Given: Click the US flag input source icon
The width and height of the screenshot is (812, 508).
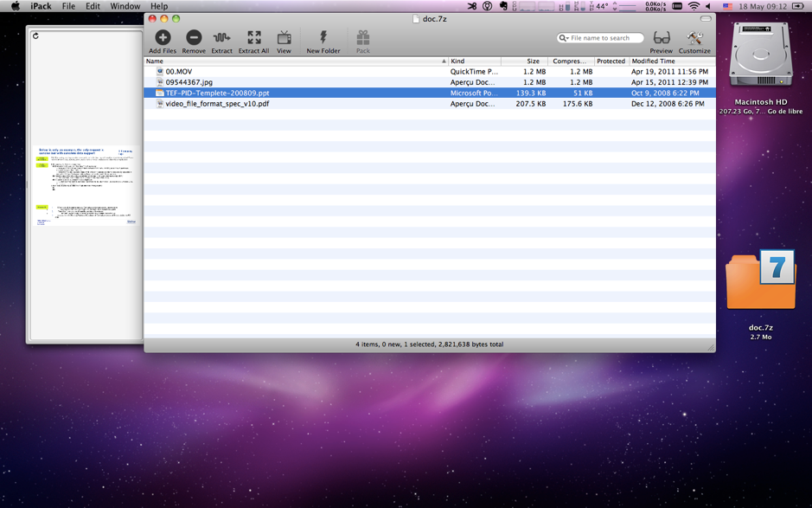Looking at the screenshot, I should pyautogui.click(x=727, y=6).
